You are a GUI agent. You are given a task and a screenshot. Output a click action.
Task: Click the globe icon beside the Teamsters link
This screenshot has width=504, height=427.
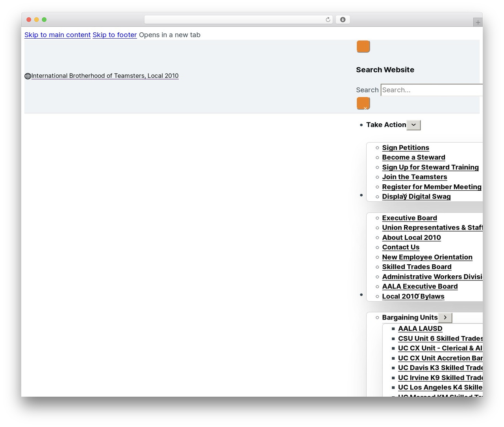28,76
